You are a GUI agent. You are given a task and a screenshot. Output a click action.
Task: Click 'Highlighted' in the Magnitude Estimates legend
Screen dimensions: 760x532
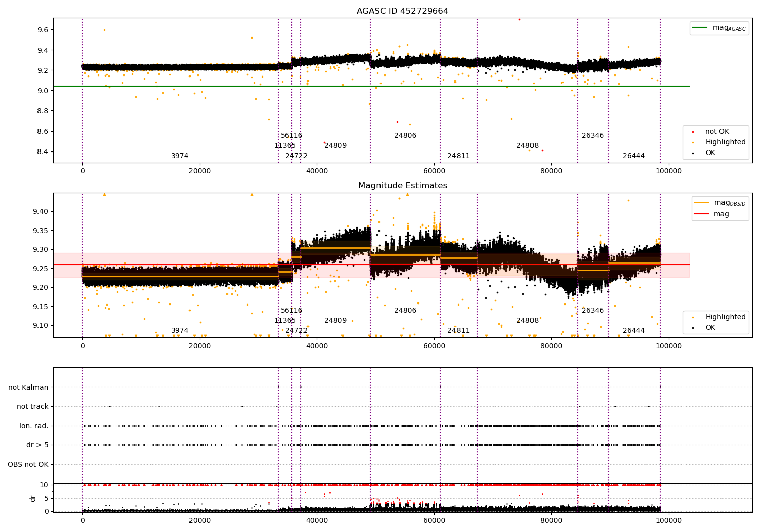pos(726,317)
